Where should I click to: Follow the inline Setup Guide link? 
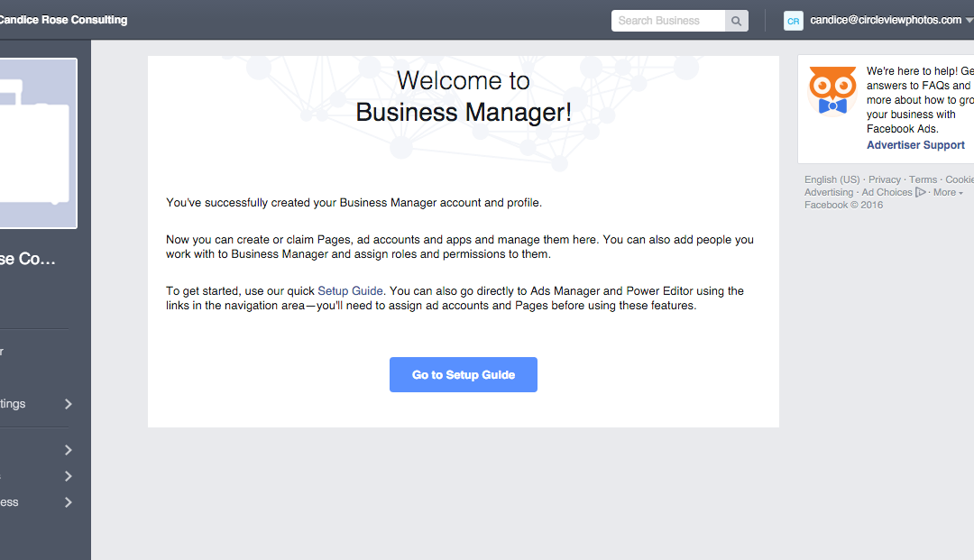click(350, 291)
